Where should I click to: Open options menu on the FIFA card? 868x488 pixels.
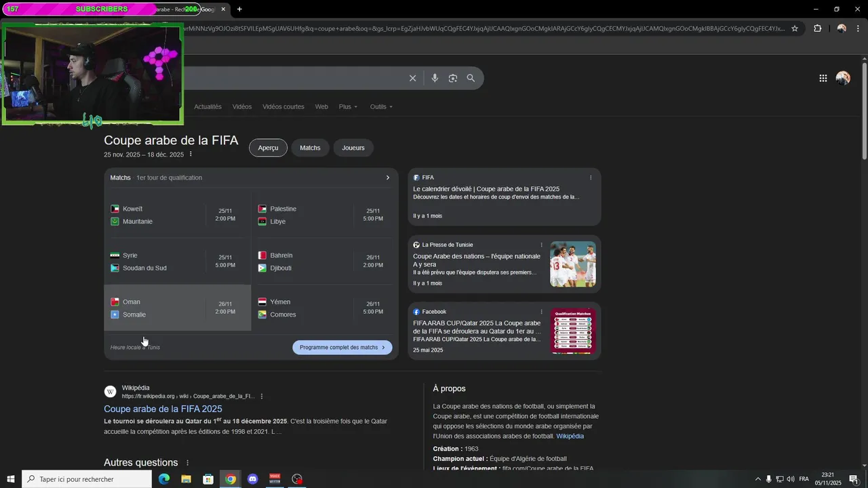tap(591, 178)
